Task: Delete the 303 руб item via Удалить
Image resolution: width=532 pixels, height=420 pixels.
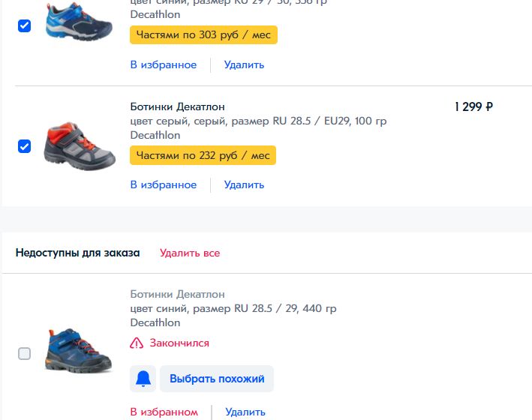Action: [244, 64]
